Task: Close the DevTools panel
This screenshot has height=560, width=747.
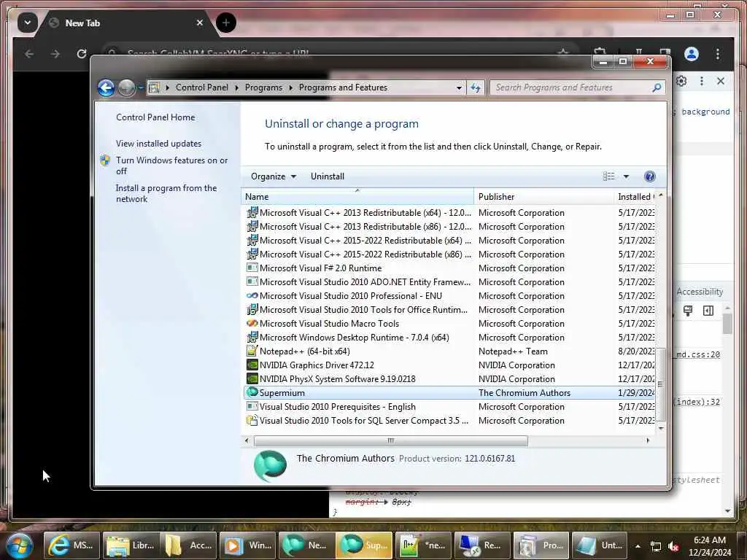Action: tap(721, 81)
